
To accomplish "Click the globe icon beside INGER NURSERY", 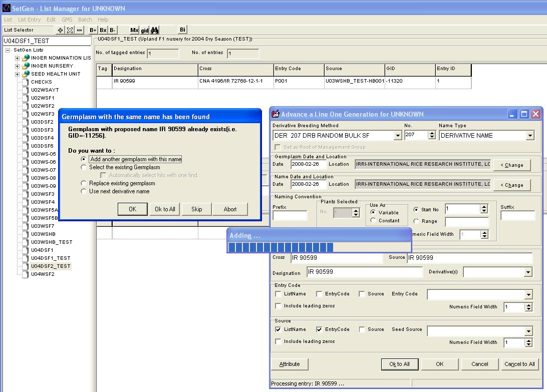I will (x=26, y=66).
